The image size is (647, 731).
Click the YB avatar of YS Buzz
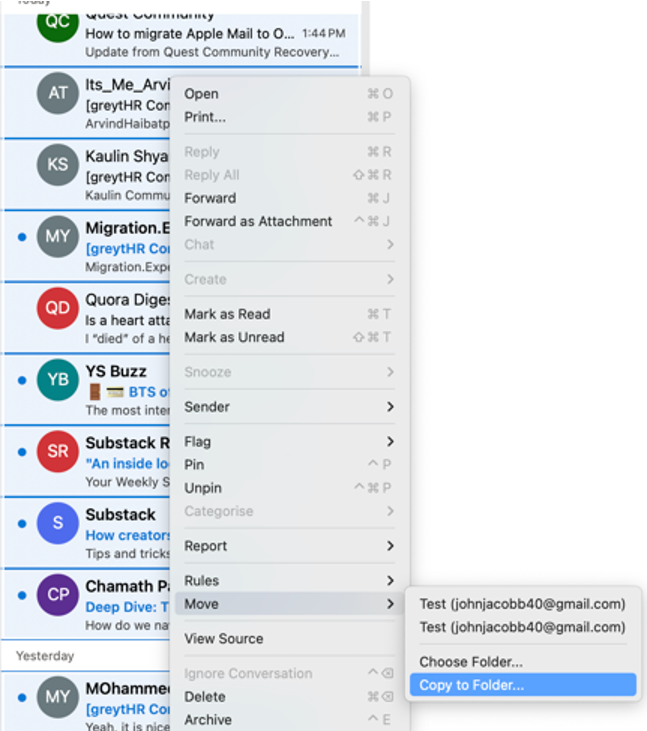[x=58, y=380]
